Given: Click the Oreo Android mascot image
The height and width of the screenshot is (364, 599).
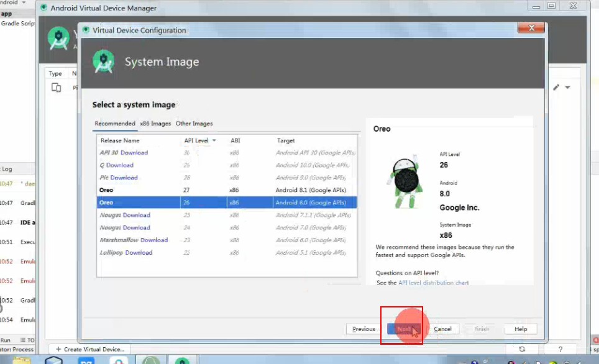Looking at the screenshot, I should 406,183.
